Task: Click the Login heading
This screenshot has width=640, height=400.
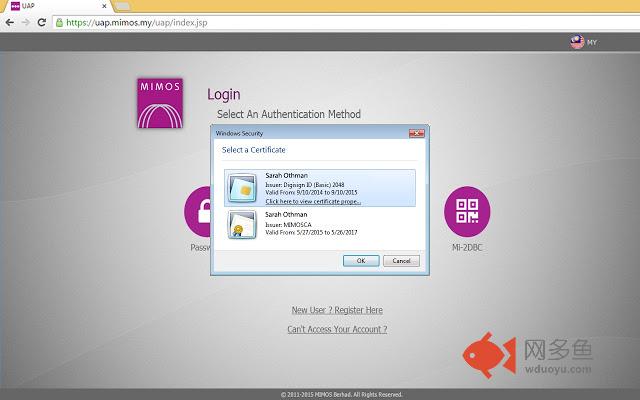Action: pos(224,94)
